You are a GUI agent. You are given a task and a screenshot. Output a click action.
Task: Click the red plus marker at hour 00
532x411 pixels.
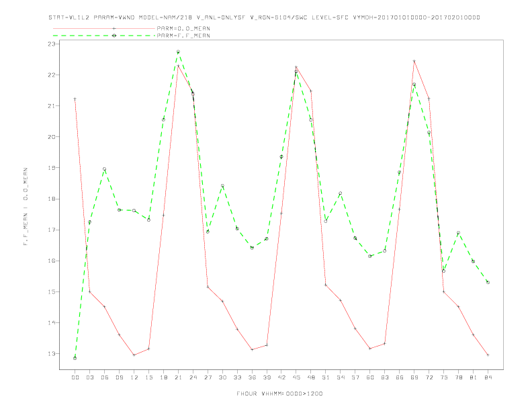75,99
